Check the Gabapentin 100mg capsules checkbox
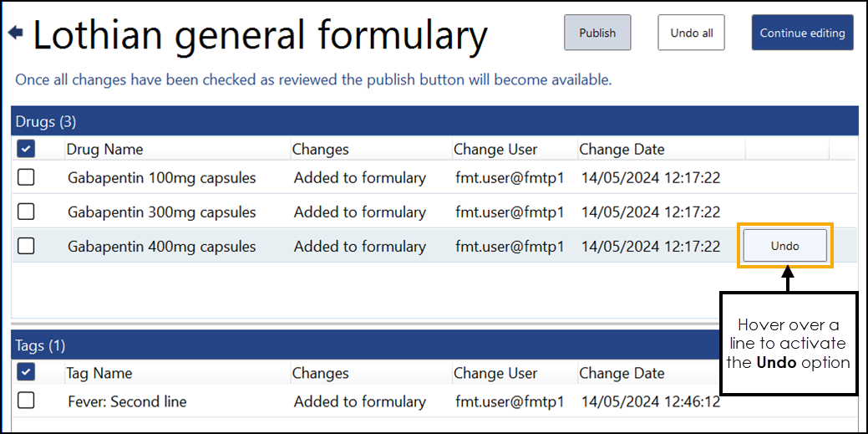 pyautogui.click(x=26, y=177)
